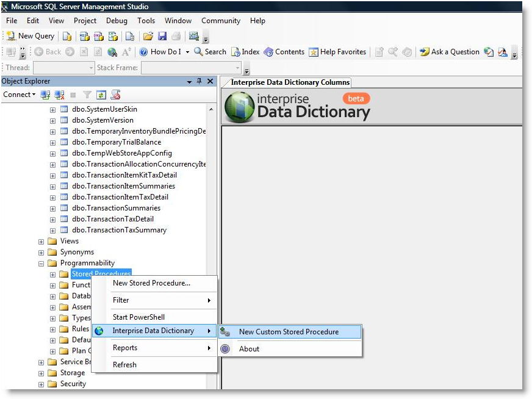Open the How Do I dropdown arrow
The height and width of the screenshot is (399, 532).
[187, 52]
